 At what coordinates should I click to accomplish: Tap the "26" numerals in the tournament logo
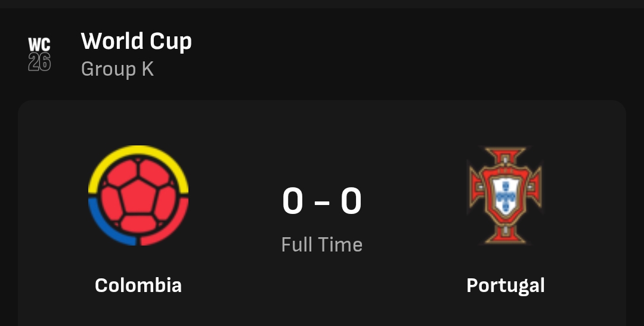click(x=39, y=63)
